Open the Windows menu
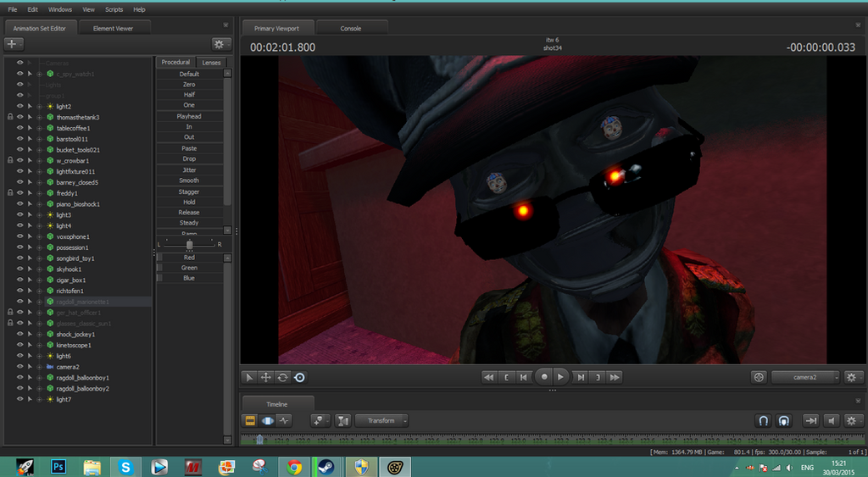This screenshot has height=477, width=868. (x=60, y=9)
